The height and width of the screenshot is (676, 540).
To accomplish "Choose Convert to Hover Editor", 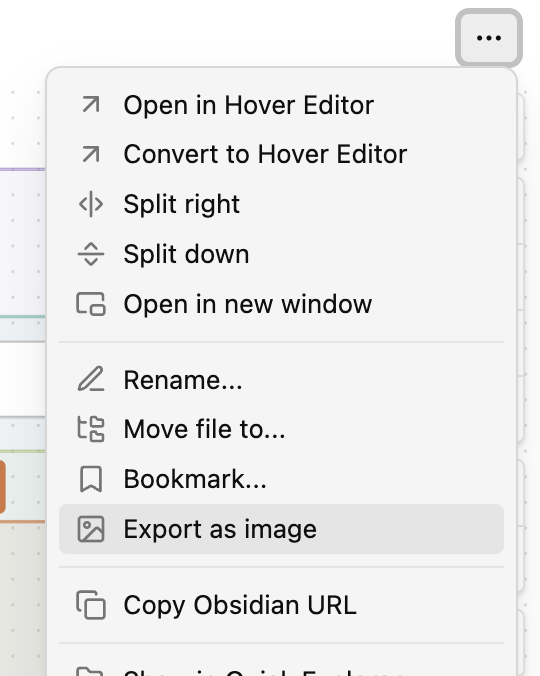I will coord(281,154).
